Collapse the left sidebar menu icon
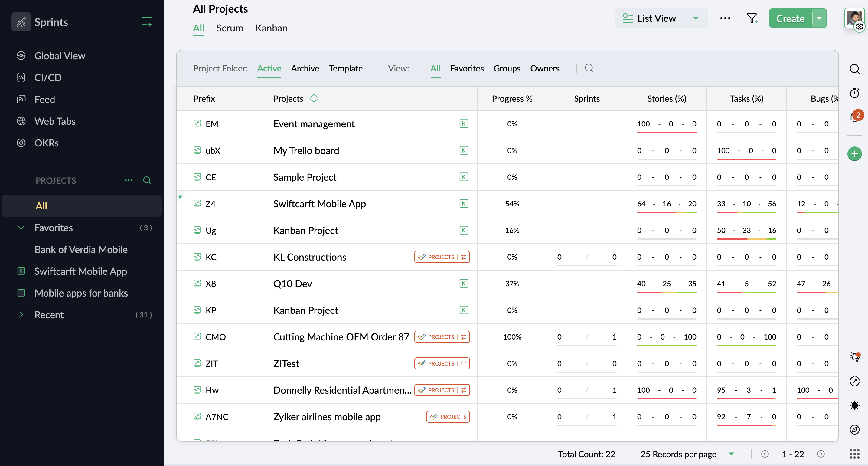The width and height of the screenshot is (868, 466). (147, 21)
